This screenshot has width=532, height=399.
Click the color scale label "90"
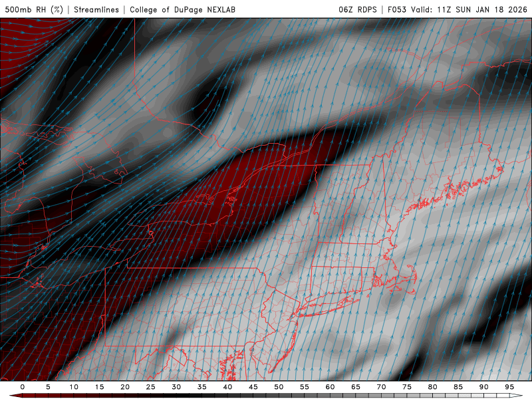(483, 387)
